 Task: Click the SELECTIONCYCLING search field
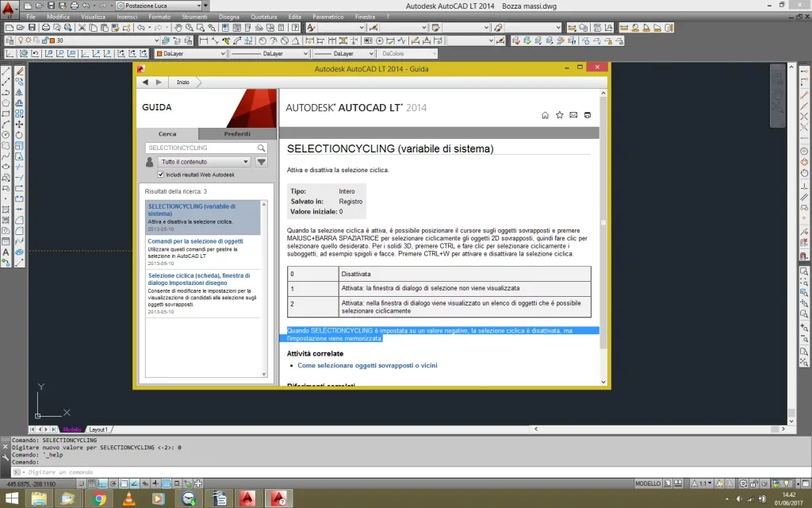point(202,148)
